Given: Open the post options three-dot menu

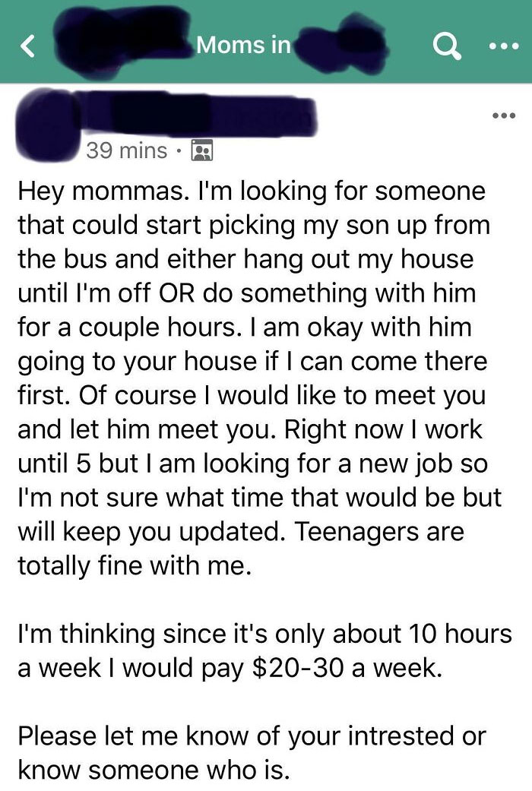Looking at the screenshot, I should coord(504,115).
